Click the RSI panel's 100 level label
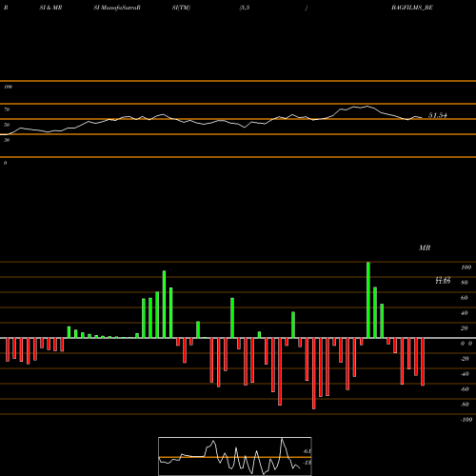This screenshot has height=476, width=476. [8, 87]
